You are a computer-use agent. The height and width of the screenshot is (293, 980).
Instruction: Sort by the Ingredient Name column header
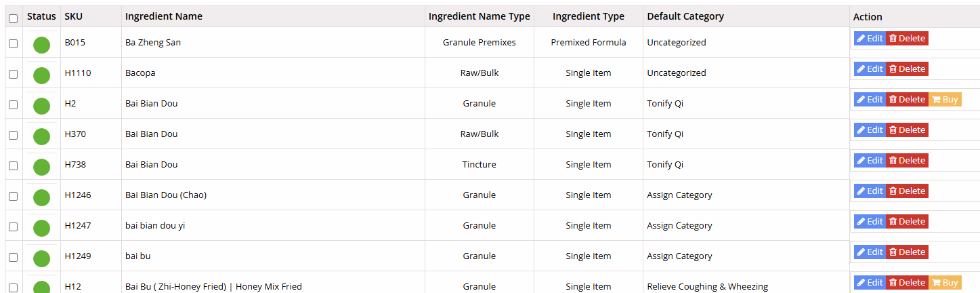point(164,16)
